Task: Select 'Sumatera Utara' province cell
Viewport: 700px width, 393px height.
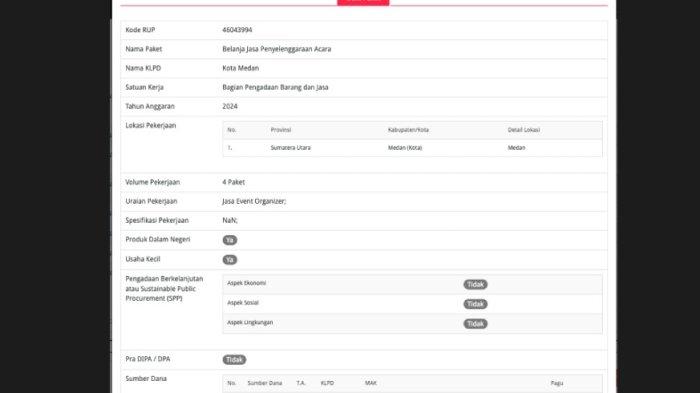Action: pos(291,148)
